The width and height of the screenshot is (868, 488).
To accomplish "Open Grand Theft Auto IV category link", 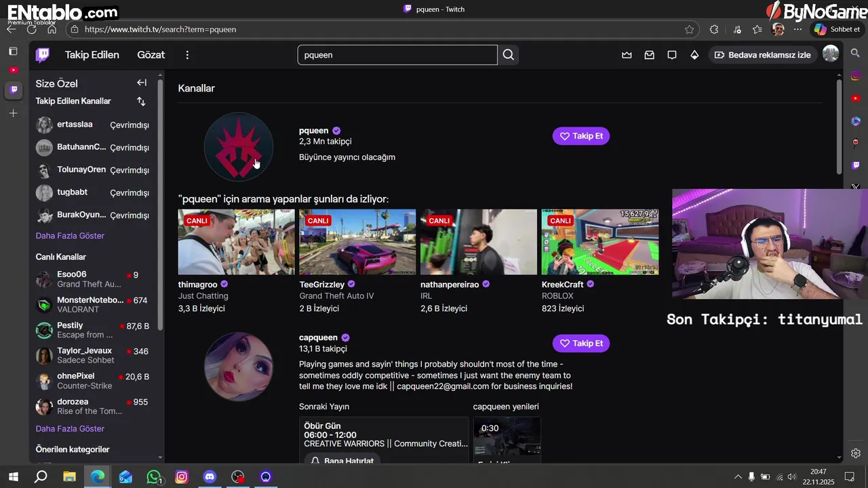I will tap(337, 296).
